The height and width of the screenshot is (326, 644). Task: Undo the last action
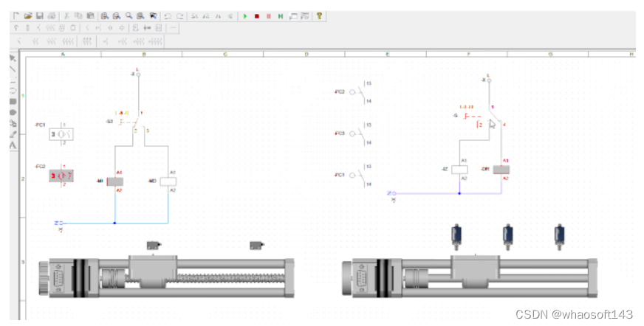(168, 16)
